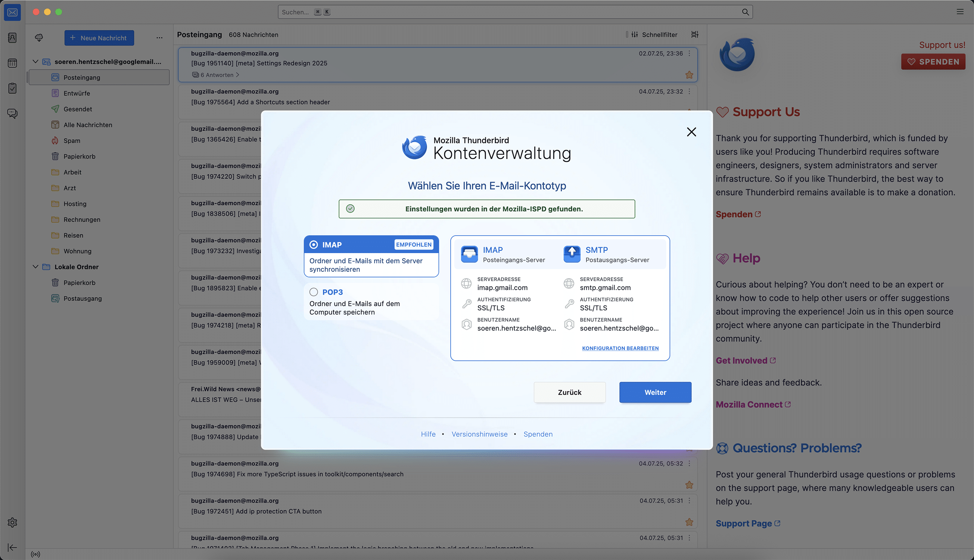974x560 pixels.
Task: Click Neue Nachricht button
Action: tap(99, 38)
